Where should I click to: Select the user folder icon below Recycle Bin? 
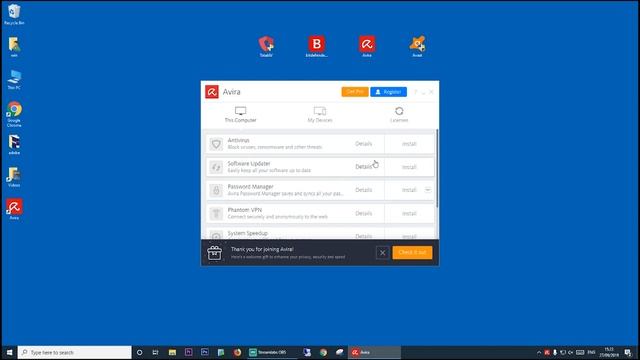pyautogui.click(x=14, y=47)
